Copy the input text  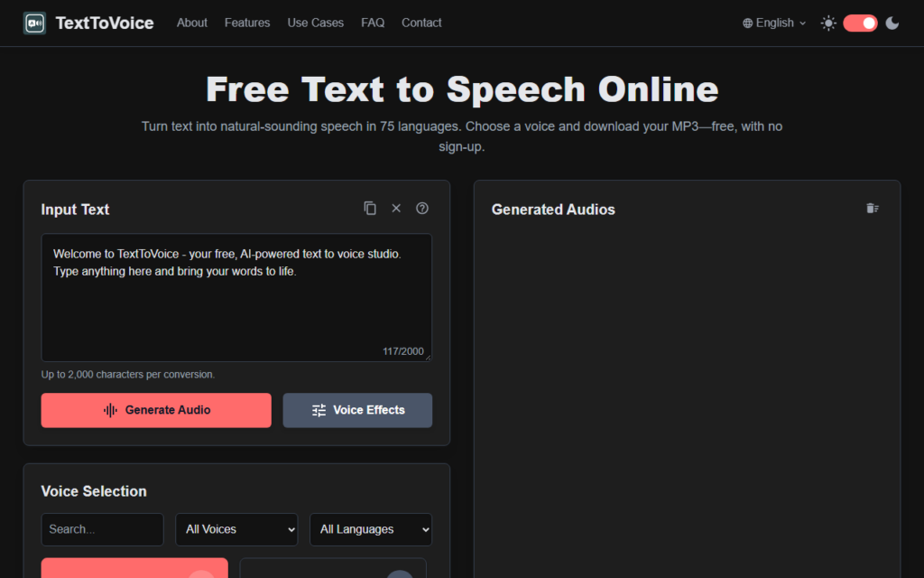(x=370, y=209)
